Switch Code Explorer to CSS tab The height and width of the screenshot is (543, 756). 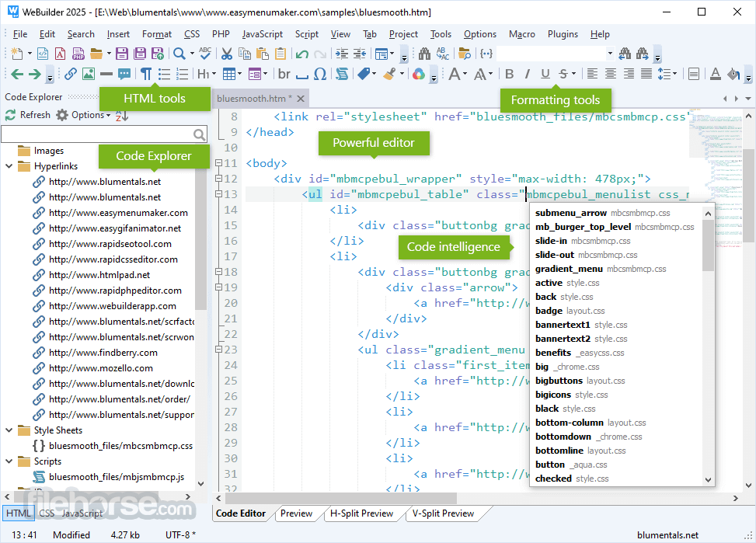(47, 513)
